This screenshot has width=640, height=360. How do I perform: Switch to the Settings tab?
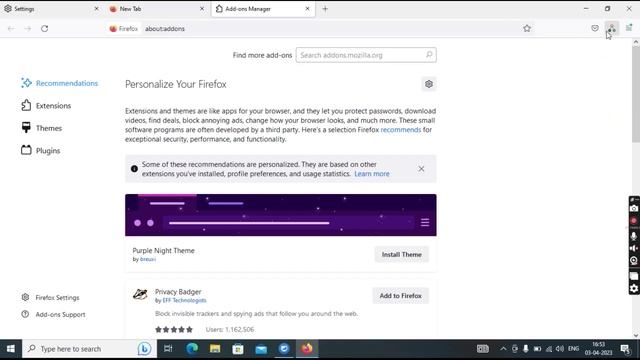pos(51,9)
